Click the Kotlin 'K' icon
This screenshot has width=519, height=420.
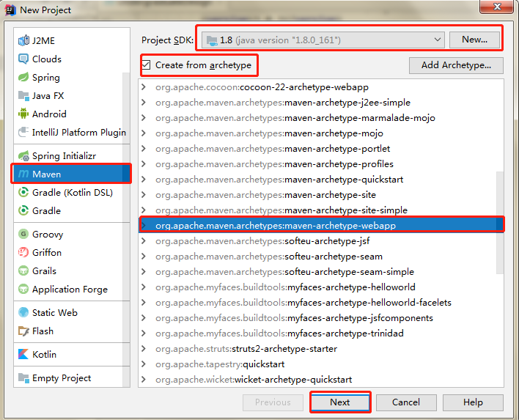pyautogui.click(x=23, y=354)
